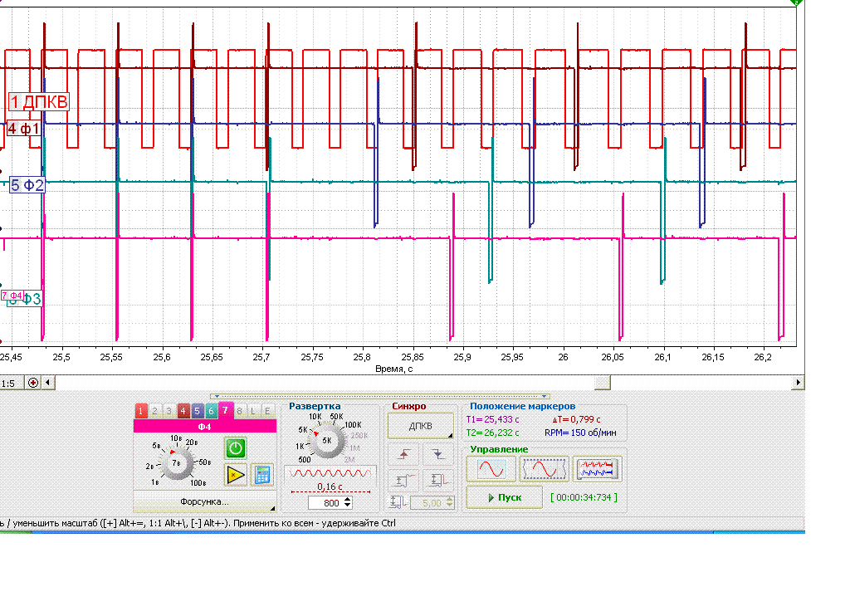Click the 1:5 scale button

[x=11, y=384]
